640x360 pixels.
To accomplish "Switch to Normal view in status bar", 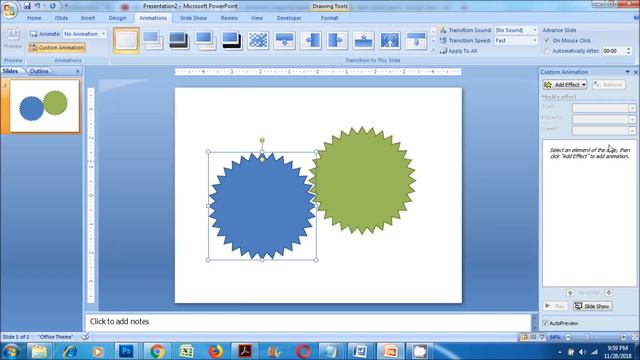I will pos(524,337).
